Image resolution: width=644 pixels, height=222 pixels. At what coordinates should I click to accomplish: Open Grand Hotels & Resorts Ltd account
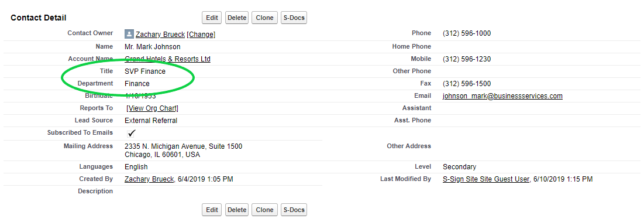coord(167,59)
